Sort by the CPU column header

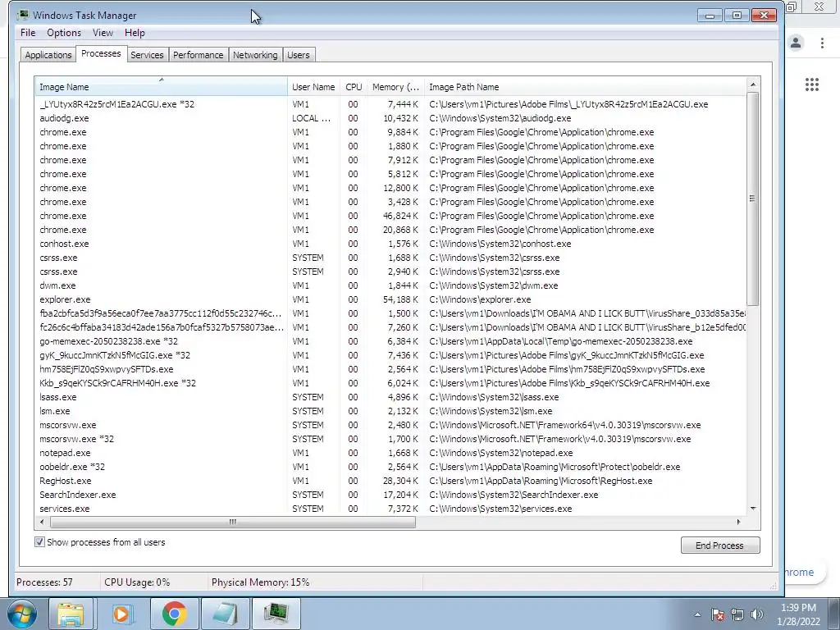coord(354,87)
